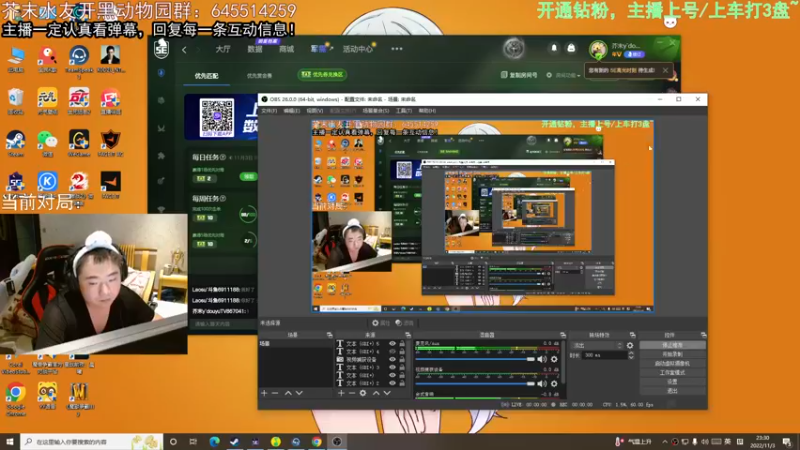Switch to 大厅 tab in 5E client
Viewport: 800px width, 450px height.
tap(222, 49)
